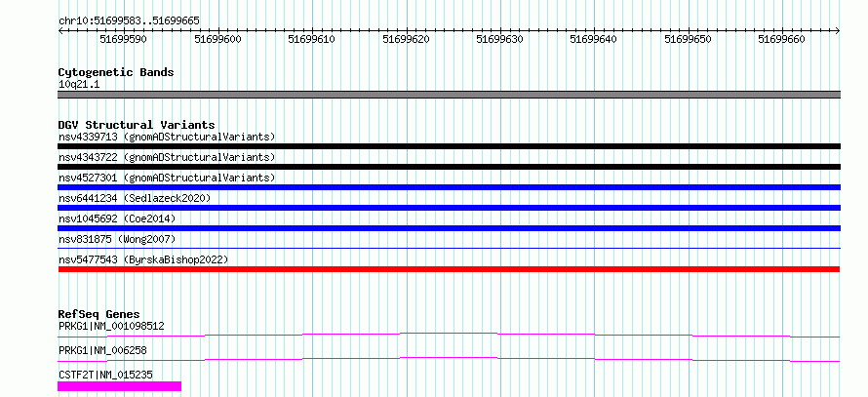Image resolution: width=868 pixels, height=397 pixels.
Task: Select the CSTF2T|NM_015235 transcript label
Action: 105,376
